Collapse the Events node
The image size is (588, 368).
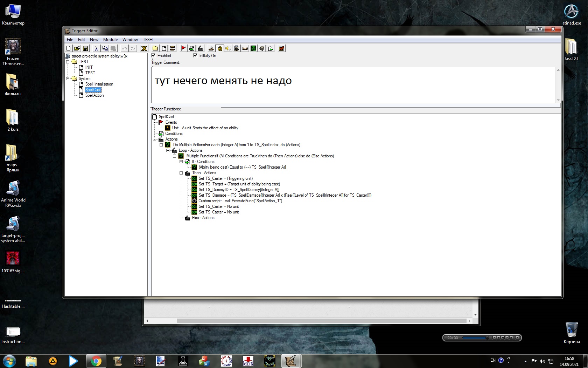coord(154,122)
